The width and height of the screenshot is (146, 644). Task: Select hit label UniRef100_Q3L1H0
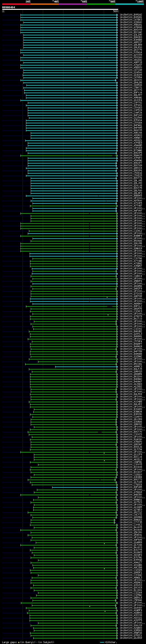coord(131,35)
